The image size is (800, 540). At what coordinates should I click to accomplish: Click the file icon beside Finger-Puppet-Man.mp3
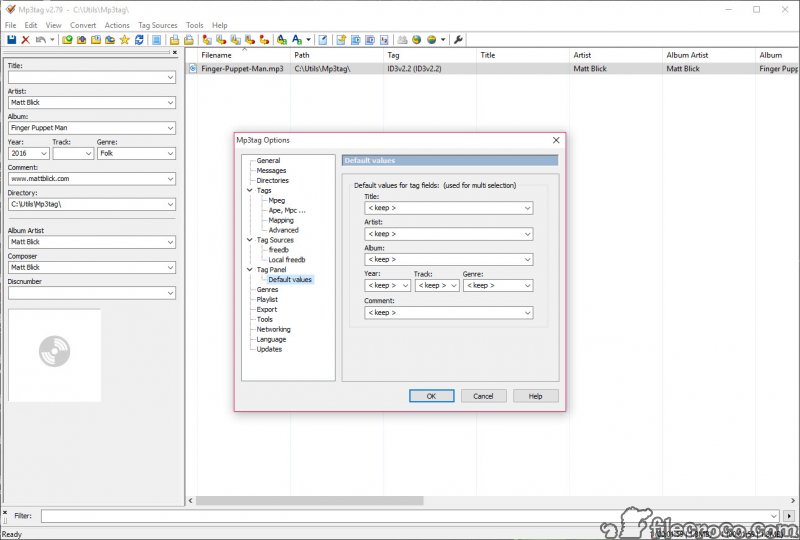click(193, 68)
